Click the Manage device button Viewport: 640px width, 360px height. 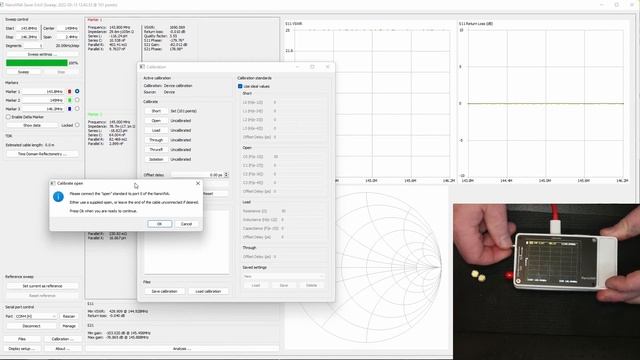[x=69, y=326]
